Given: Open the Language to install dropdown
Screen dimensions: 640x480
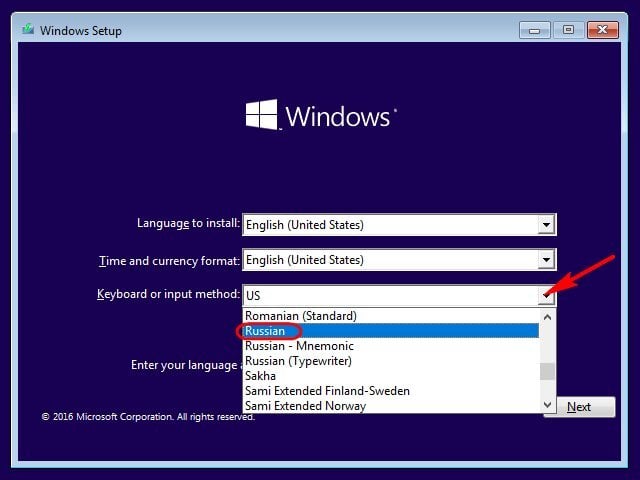Looking at the screenshot, I should pos(546,224).
